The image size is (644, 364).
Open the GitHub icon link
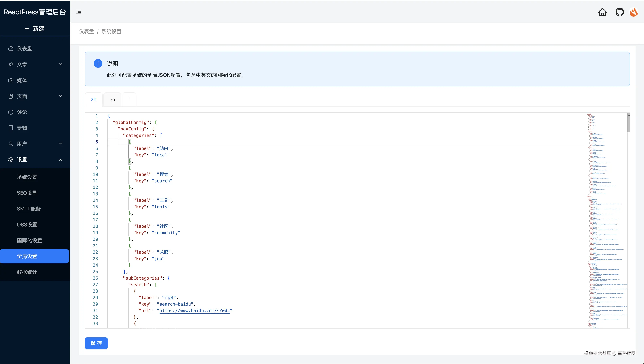point(619,12)
